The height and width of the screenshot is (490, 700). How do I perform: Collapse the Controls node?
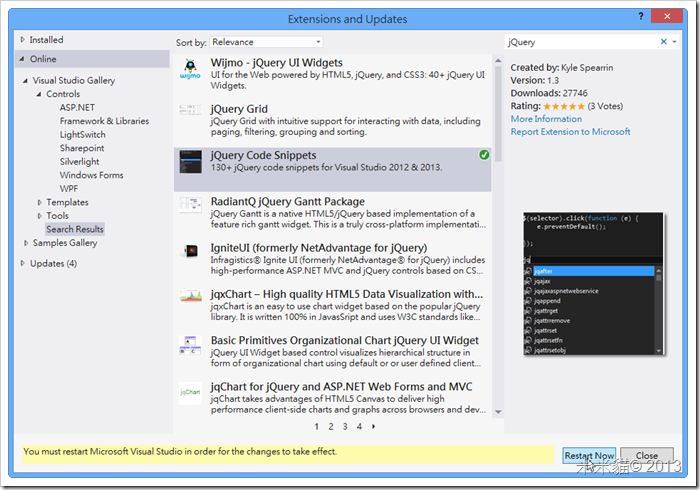(39, 94)
